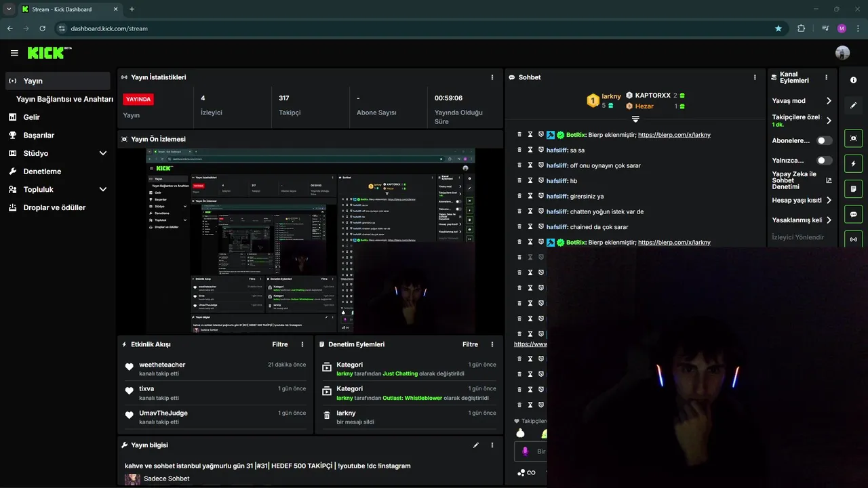Viewport: 868px width, 488px height.
Task: Click the Hezar username in the chat leaderboard
Action: [644, 106]
